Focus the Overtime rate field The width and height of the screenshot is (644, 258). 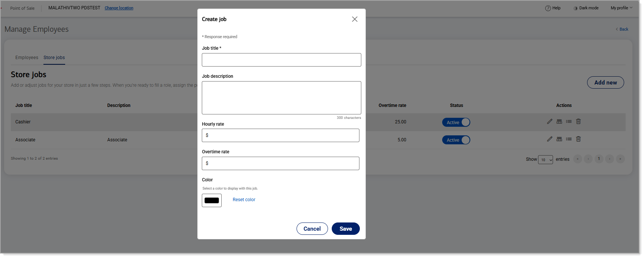280,163
